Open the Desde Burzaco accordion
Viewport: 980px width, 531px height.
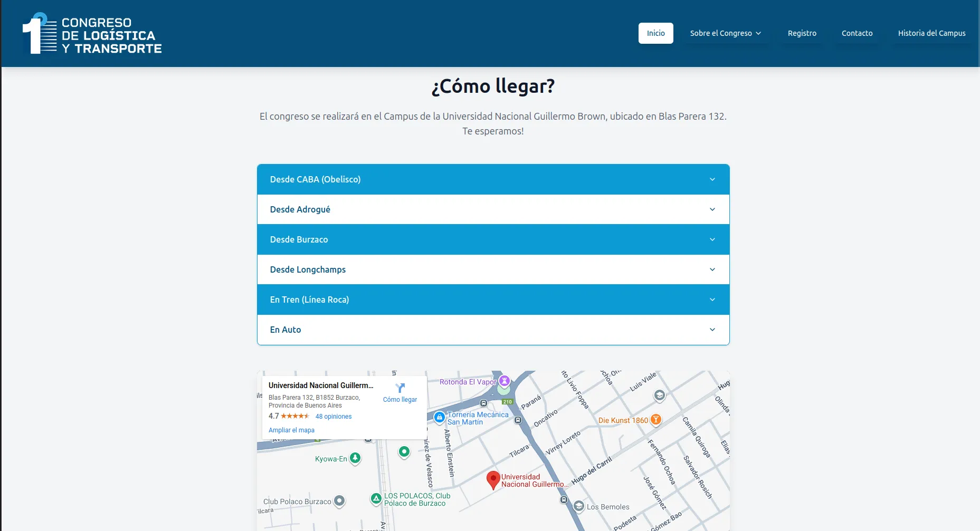[x=493, y=239]
